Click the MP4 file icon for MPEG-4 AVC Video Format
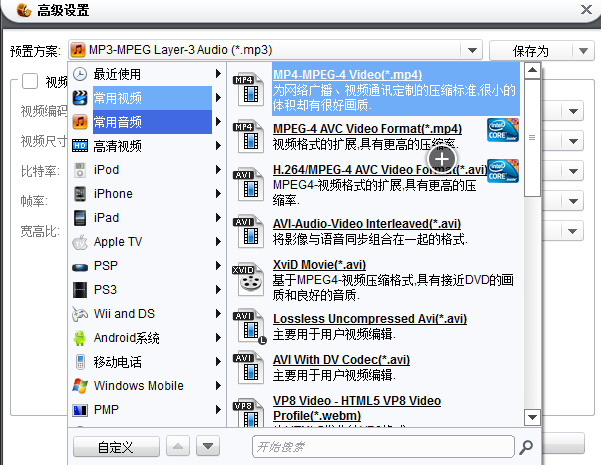Image resolution: width=601 pixels, height=465 pixels. click(248, 136)
